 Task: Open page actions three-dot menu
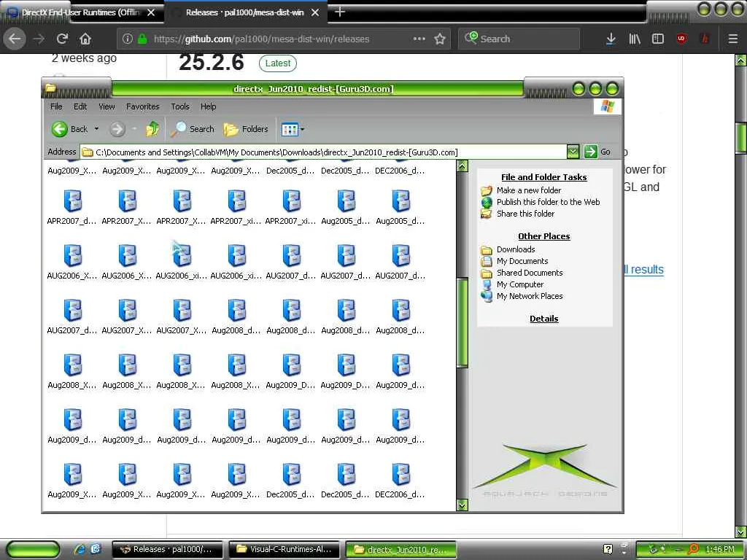[419, 39]
